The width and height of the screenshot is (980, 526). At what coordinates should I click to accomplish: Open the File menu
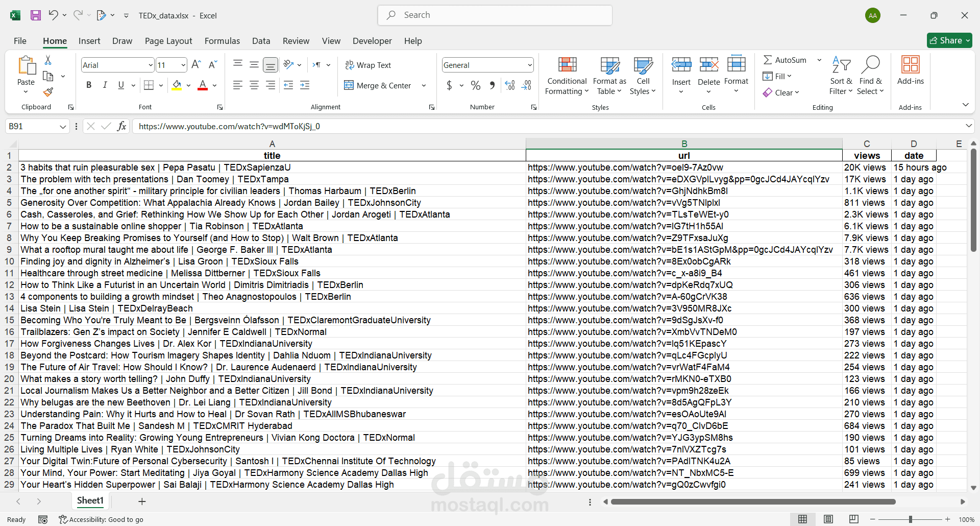20,41
